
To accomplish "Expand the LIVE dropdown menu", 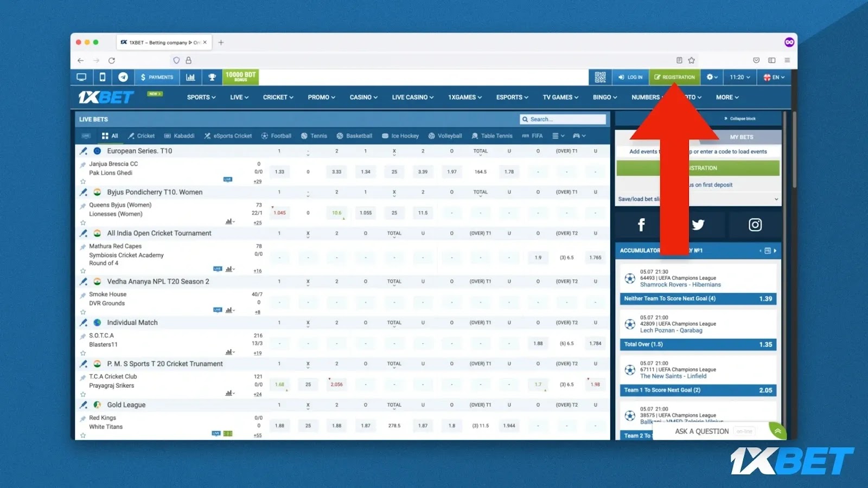I will 239,98.
